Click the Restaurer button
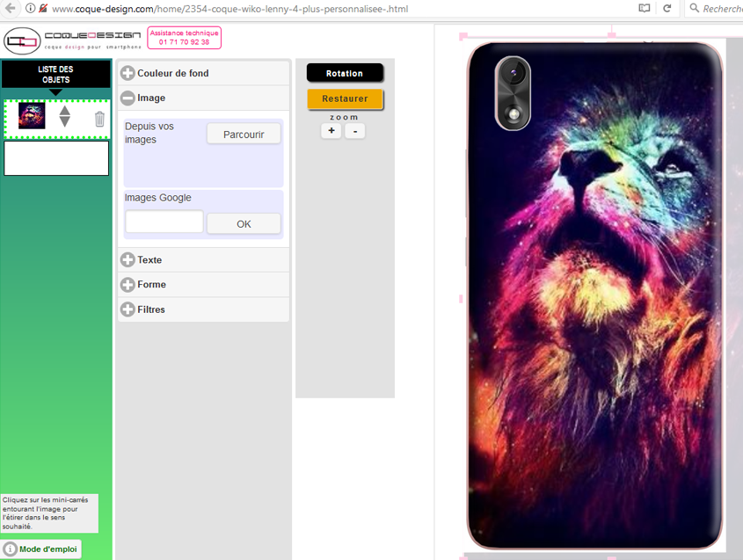 coord(345,98)
